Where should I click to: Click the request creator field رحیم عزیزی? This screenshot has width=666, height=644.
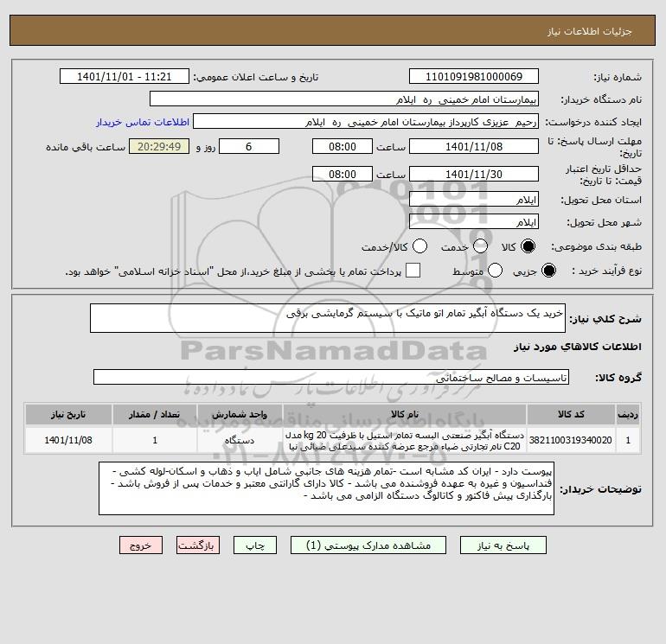click(x=366, y=121)
